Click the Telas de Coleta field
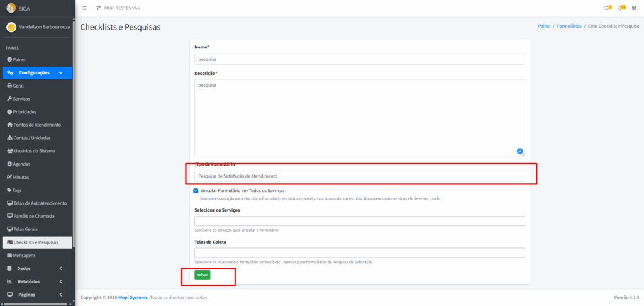The width and height of the screenshot is (644, 306). pos(359,252)
